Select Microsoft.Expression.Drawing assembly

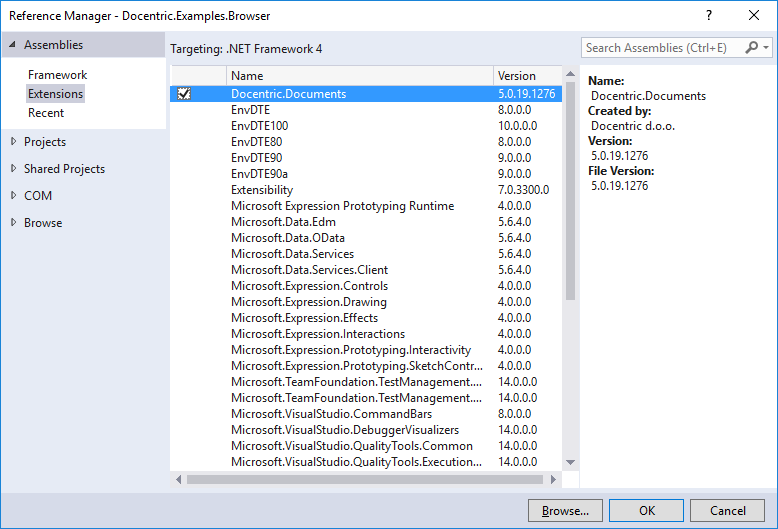pos(366,302)
